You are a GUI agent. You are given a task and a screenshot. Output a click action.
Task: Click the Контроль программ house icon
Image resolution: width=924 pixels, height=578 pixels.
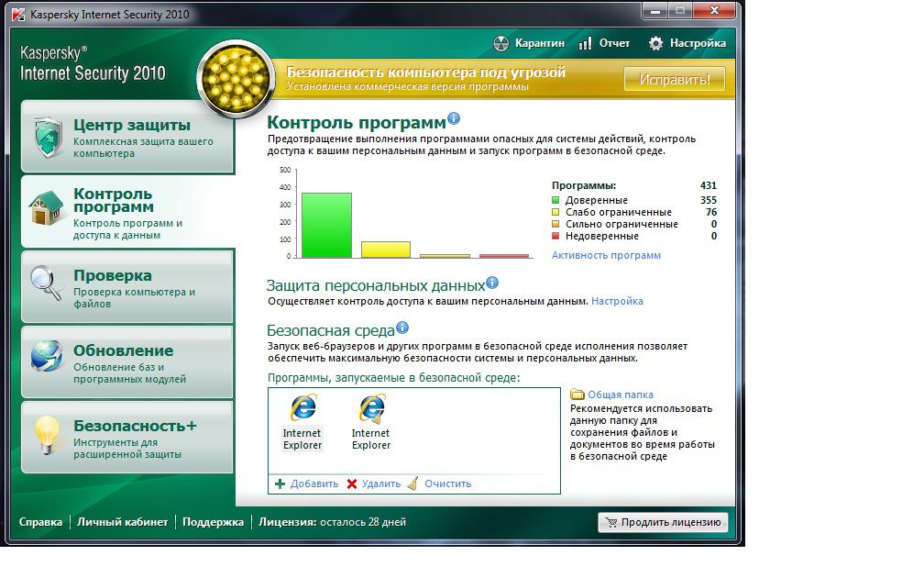[46, 207]
